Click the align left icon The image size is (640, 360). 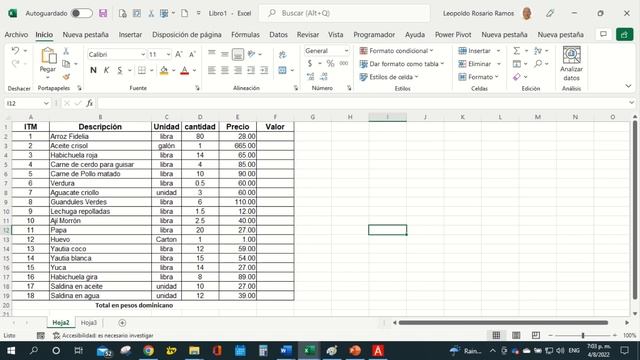click(x=211, y=70)
